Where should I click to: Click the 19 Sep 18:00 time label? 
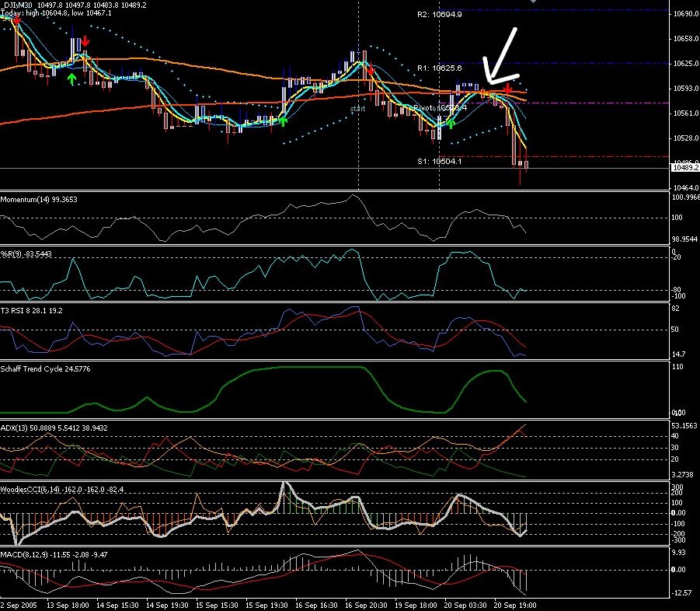tap(416, 606)
